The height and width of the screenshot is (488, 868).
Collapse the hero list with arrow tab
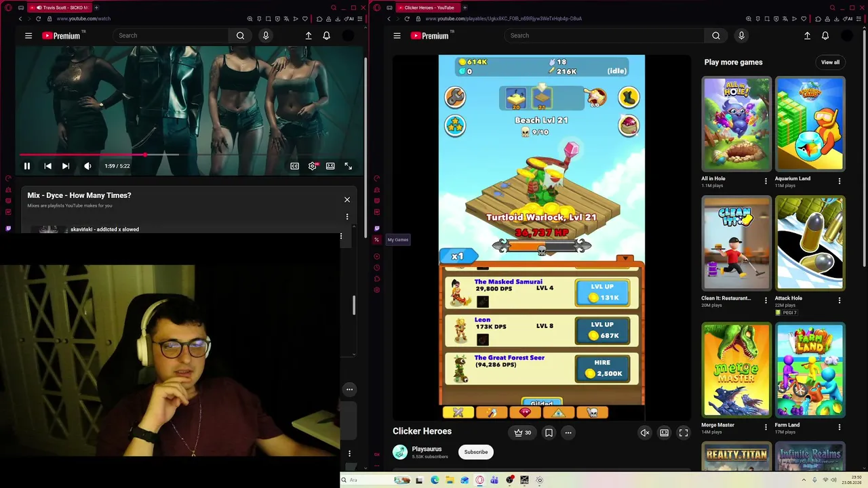coord(625,259)
